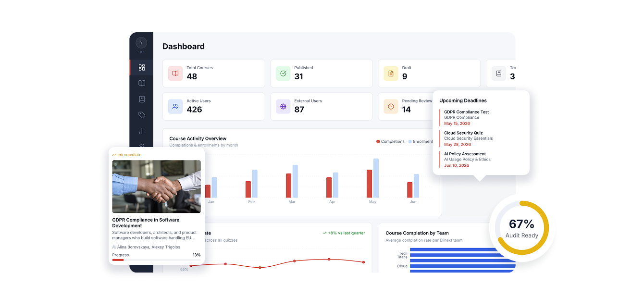Click the red book icon on Total Courses card
Image resolution: width=644 pixels, height=285 pixels.
(175, 74)
